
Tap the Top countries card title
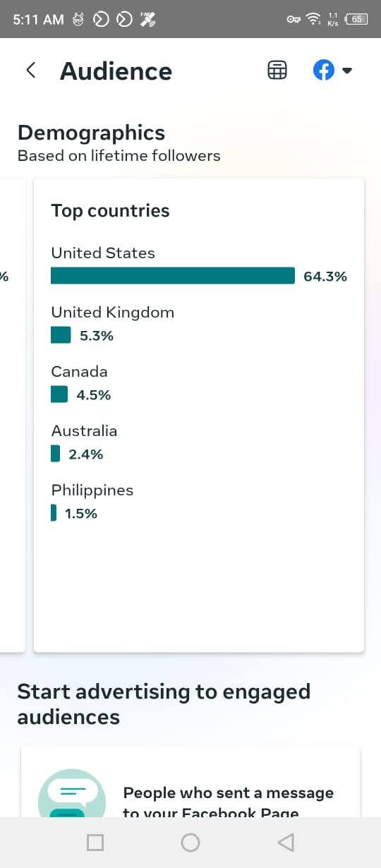coord(110,211)
